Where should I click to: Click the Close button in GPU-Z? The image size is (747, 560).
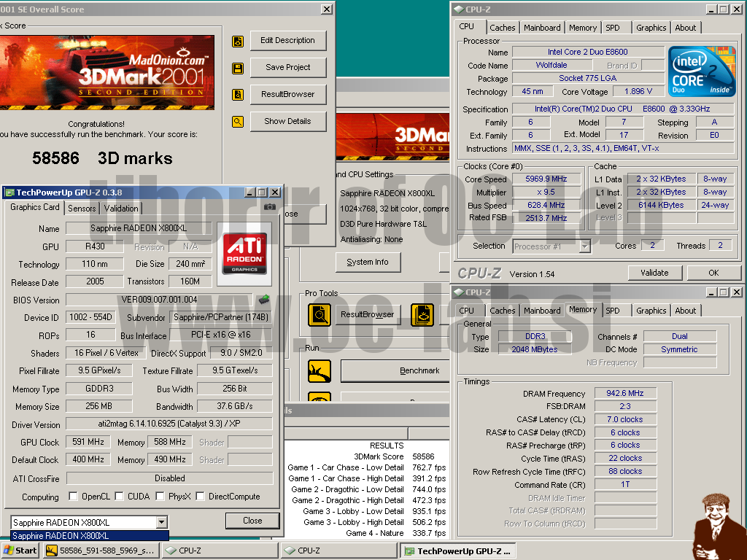coord(252,521)
